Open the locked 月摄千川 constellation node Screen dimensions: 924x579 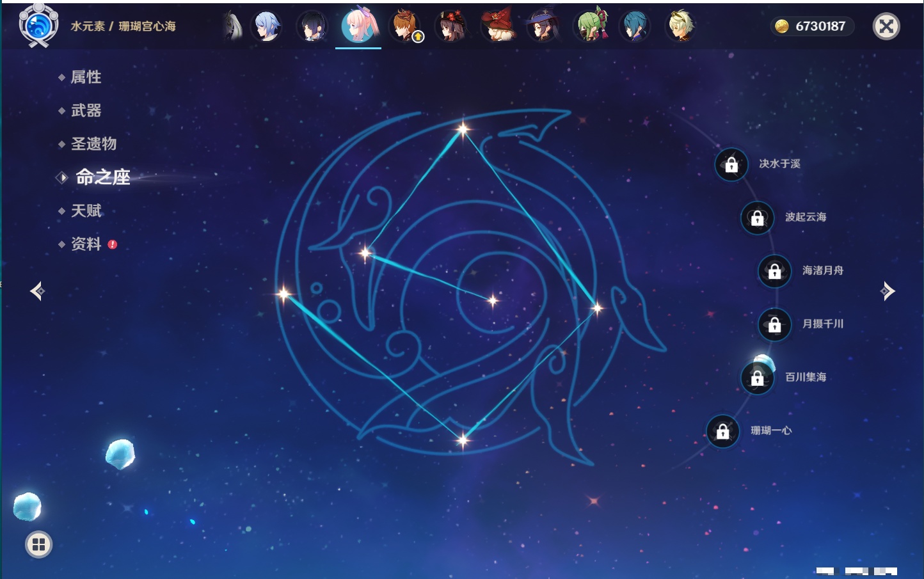774,325
